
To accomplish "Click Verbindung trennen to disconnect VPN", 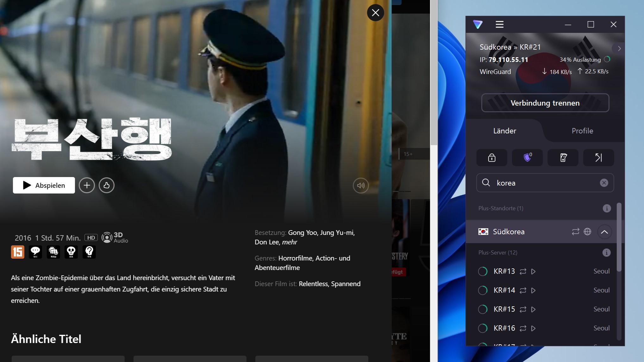I will 545,102.
